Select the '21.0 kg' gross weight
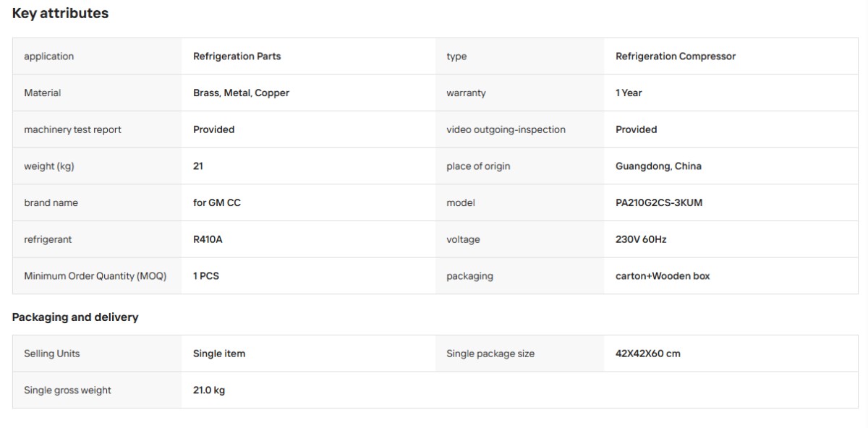This screenshot has height=428, width=868. pos(209,390)
